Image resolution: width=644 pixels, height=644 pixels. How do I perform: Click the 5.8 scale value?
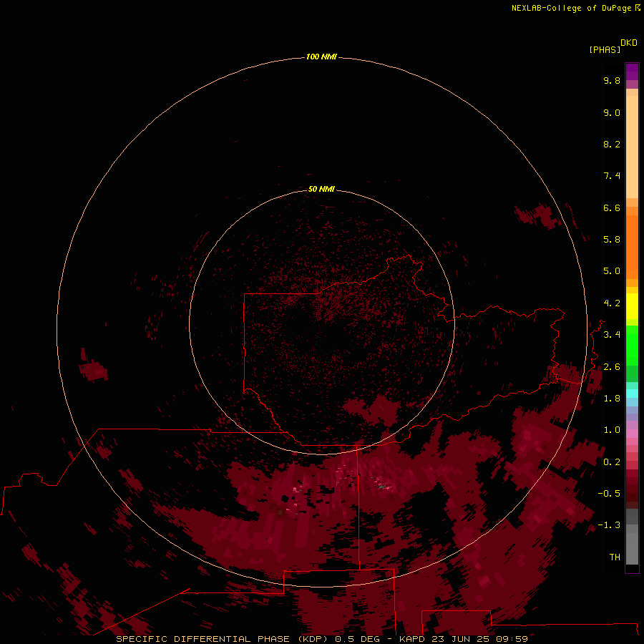(x=612, y=240)
